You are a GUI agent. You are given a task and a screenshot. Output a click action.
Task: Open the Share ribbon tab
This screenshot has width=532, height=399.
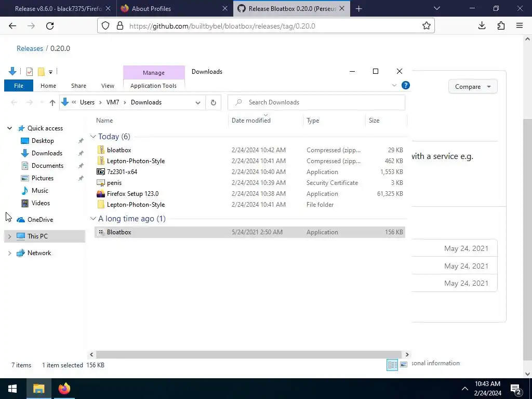coord(78,86)
